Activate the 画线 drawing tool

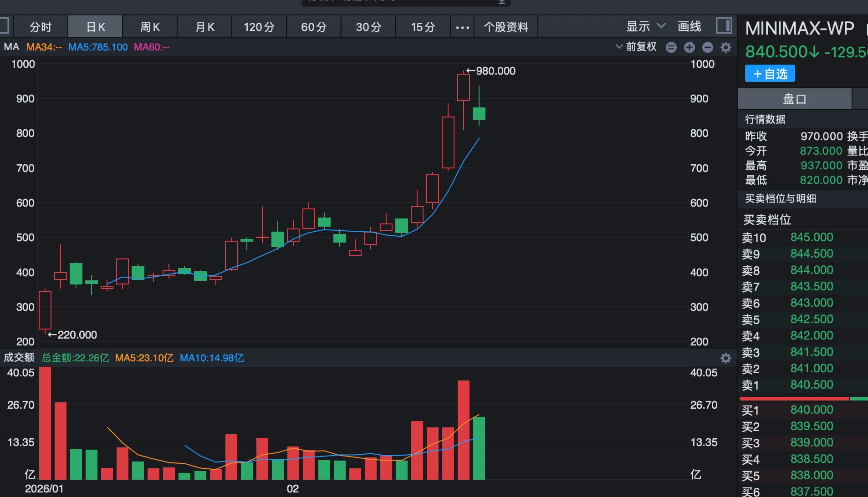689,26
